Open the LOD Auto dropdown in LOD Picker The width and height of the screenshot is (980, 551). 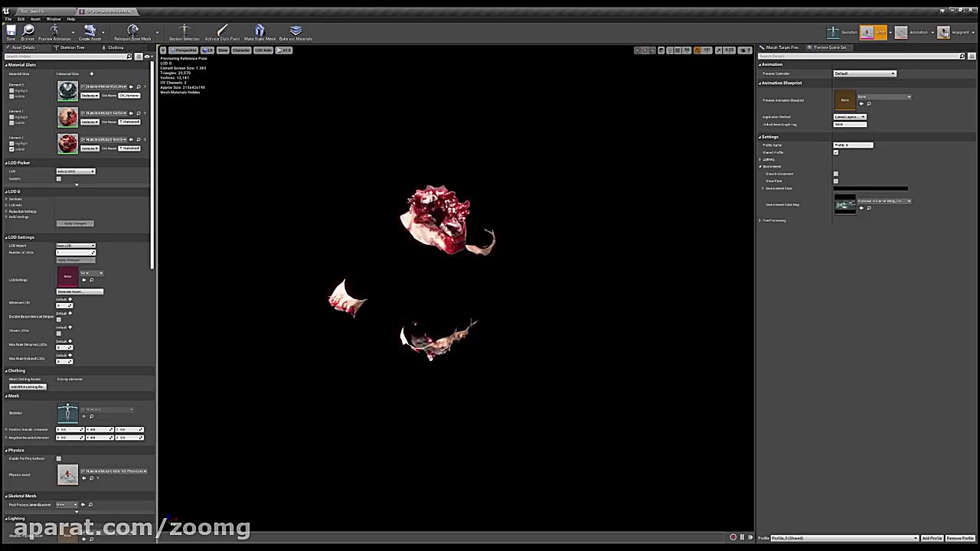point(75,171)
